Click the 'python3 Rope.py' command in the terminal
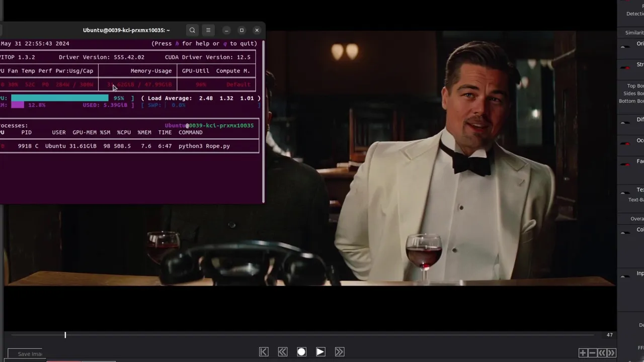The width and height of the screenshot is (644, 362). click(x=204, y=146)
